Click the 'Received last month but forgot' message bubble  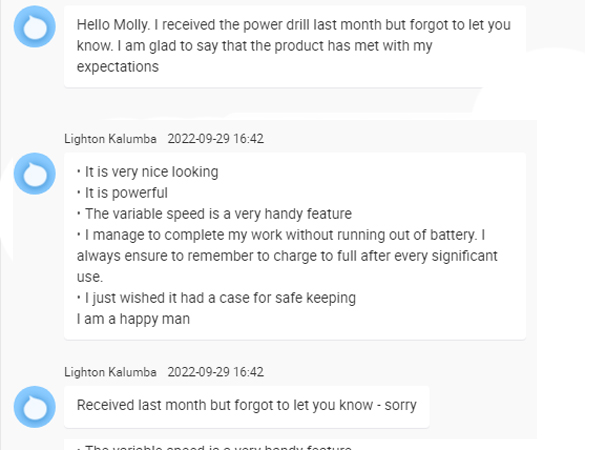coord(247,406)
